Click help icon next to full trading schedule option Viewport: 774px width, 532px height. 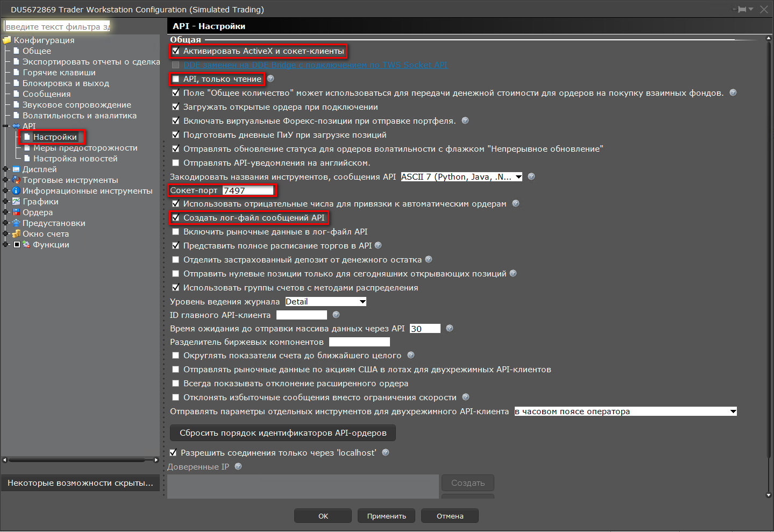pos(378,245)
